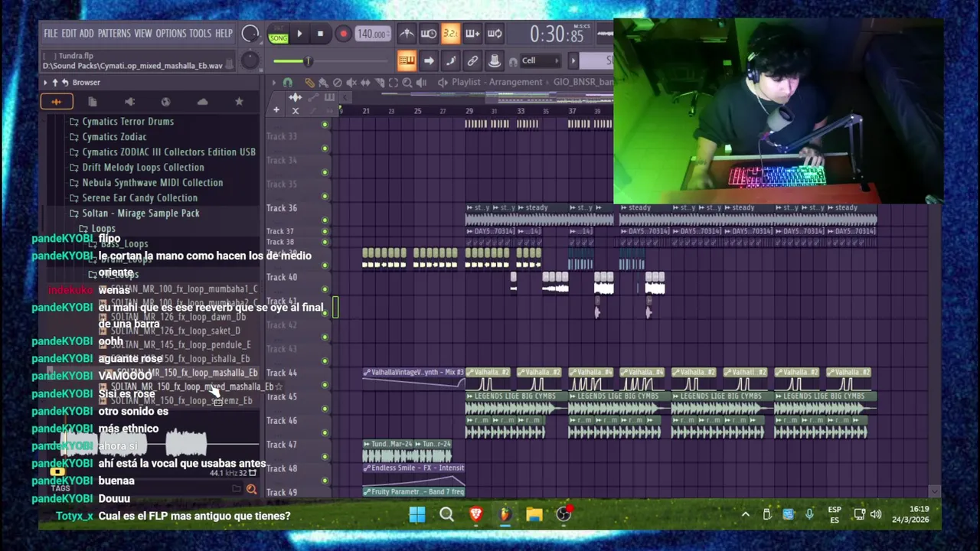Click the transport stop button
Image resolution: width=980 pixels, height=551 pixels.
coord(320,34)
